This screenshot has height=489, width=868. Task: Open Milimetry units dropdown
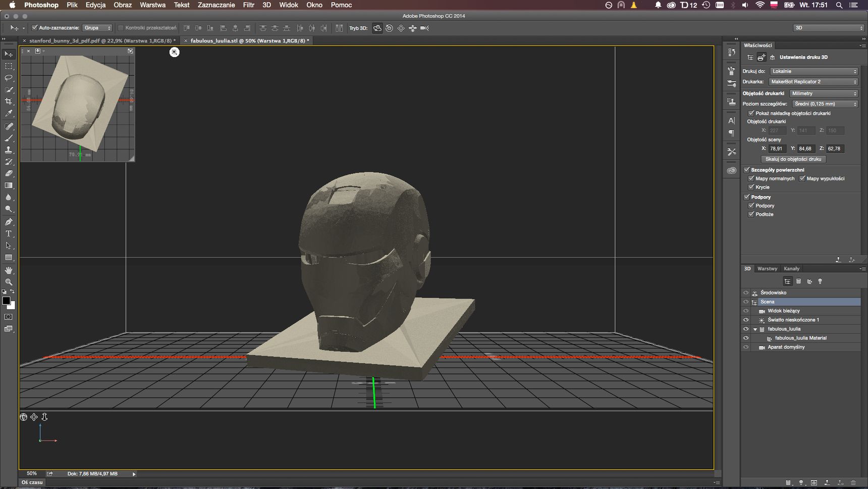(x=824, y=93)
